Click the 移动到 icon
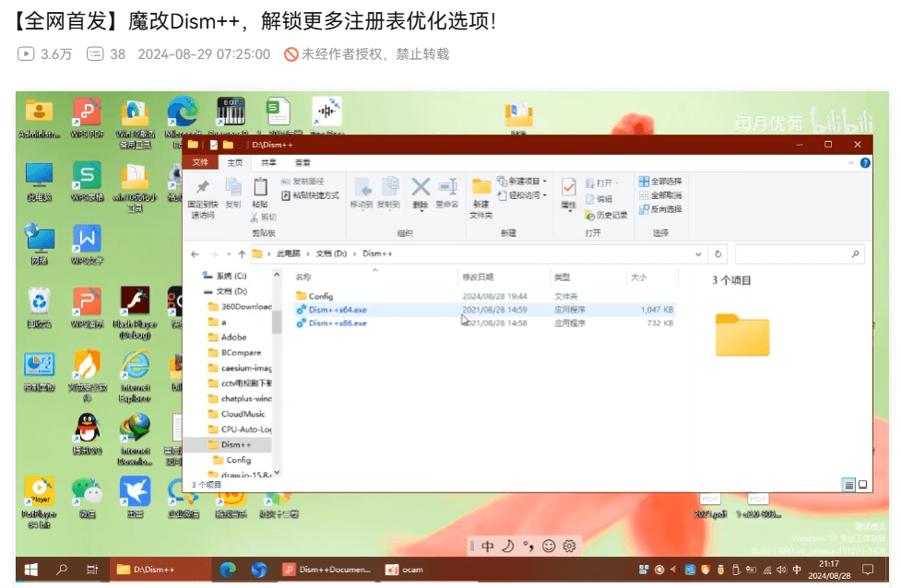This screenshot has height=588, width=901. click(362, 187)
